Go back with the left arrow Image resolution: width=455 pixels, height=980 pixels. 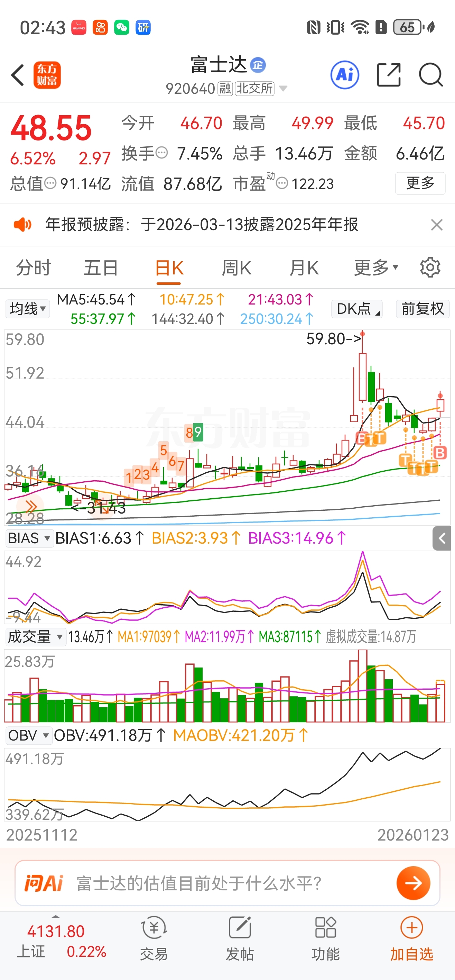click(x=18, y=75)
